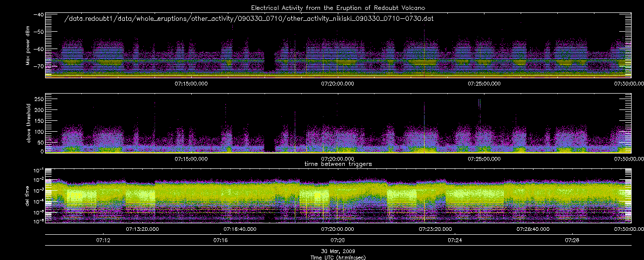Click 07:25:00.000 under the above threshold plot
644x260 pixels.
coord(484,159)
